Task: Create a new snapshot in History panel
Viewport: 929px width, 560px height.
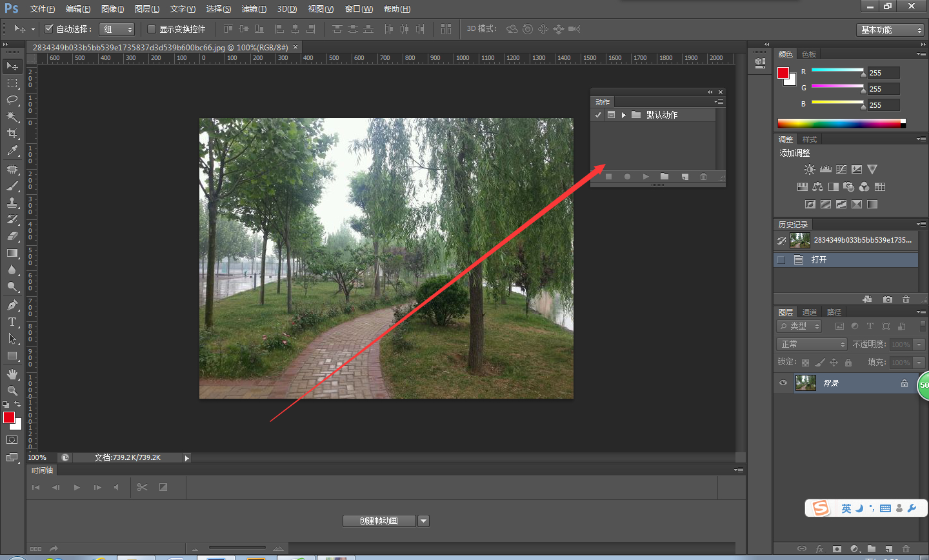Action: [888, 299]
